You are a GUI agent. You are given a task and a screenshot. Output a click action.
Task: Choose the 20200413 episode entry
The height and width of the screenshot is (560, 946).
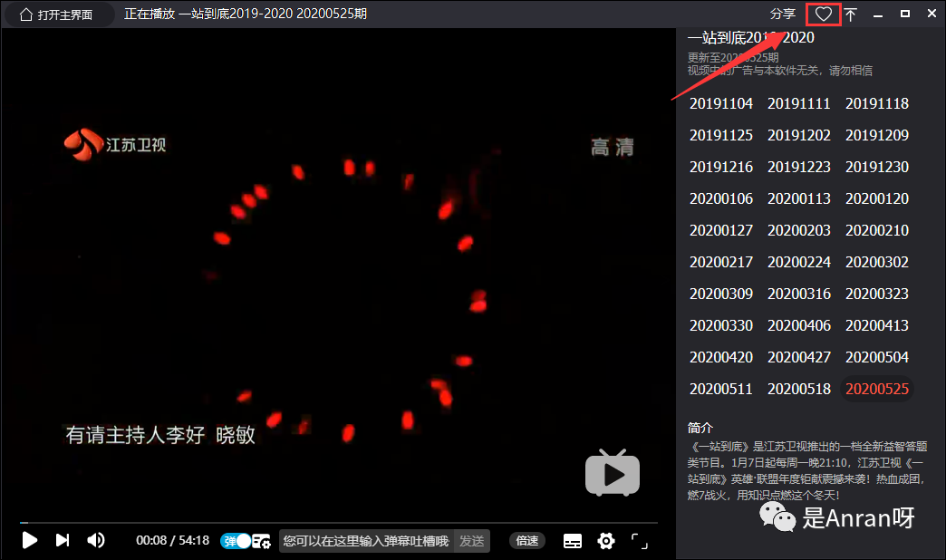coord(876,326)
